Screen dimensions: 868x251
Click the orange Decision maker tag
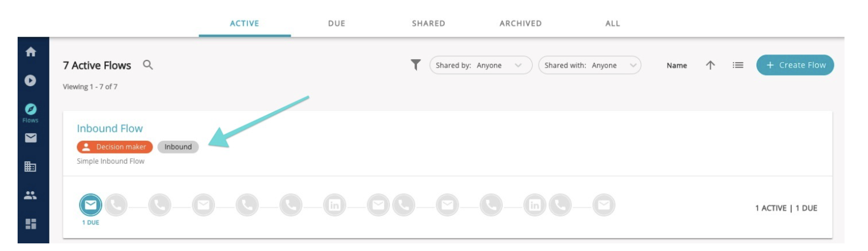coord(115,147)
